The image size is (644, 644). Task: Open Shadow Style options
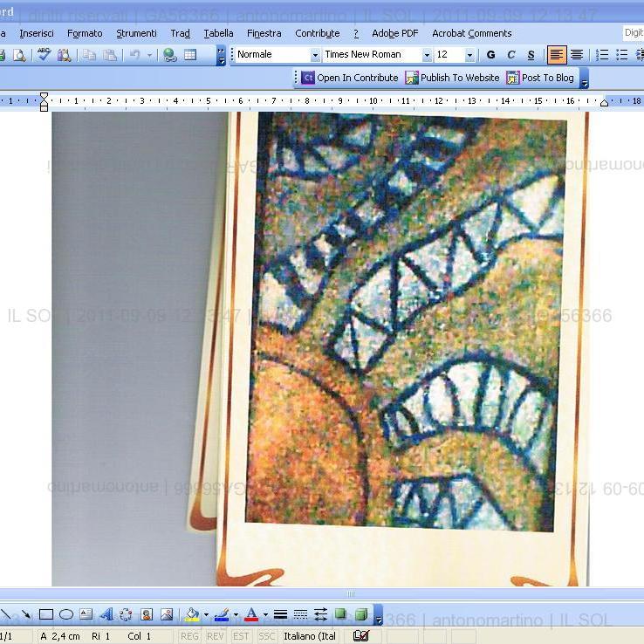pyautogui.click(x=340, y=614)
